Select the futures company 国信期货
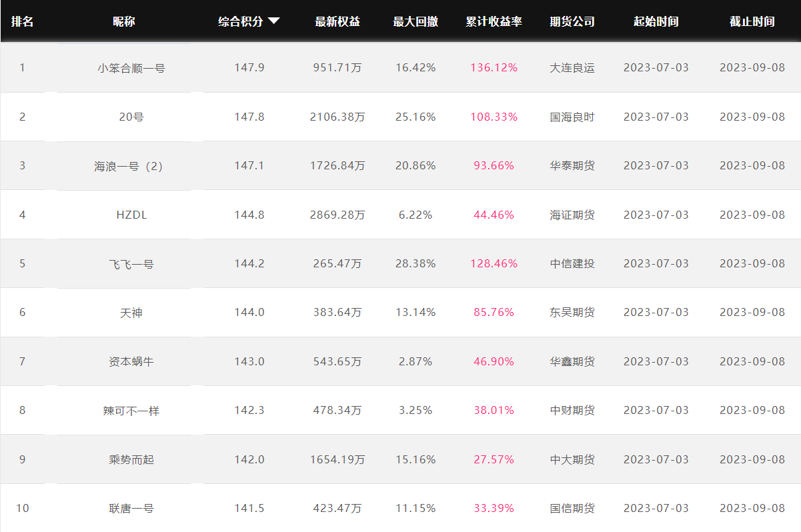801x532 pixels. point(572,509)
